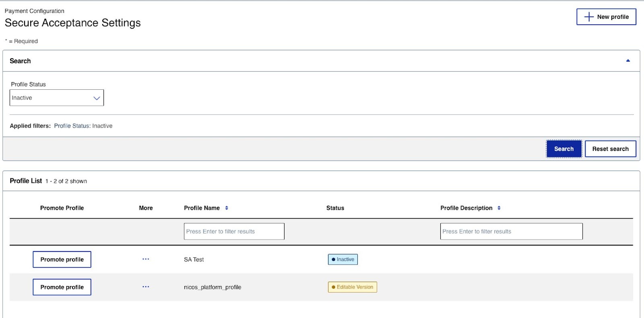Open More options for nicos_platform_profile

tap(146, 287)
